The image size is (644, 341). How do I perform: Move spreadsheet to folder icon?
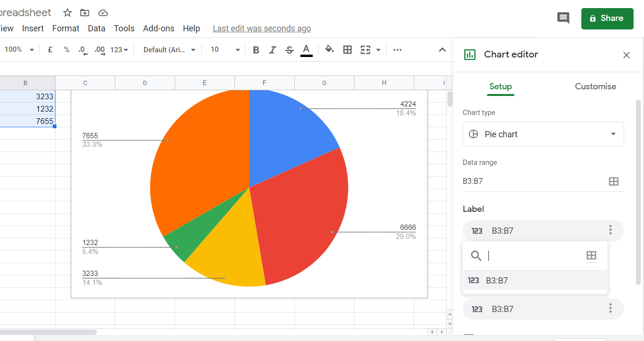pyautogui.click(x=85, y=13)
